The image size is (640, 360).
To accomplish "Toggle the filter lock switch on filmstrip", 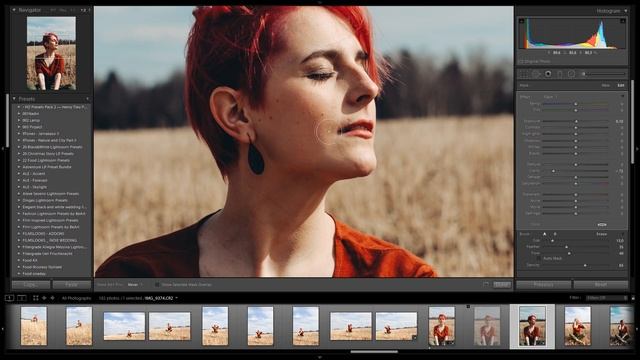I will 633,298.
